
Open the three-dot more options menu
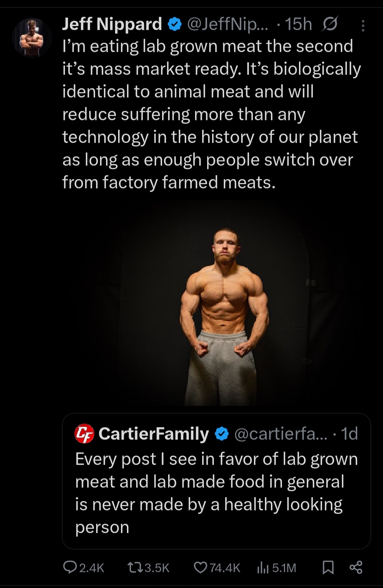[363, 26]
